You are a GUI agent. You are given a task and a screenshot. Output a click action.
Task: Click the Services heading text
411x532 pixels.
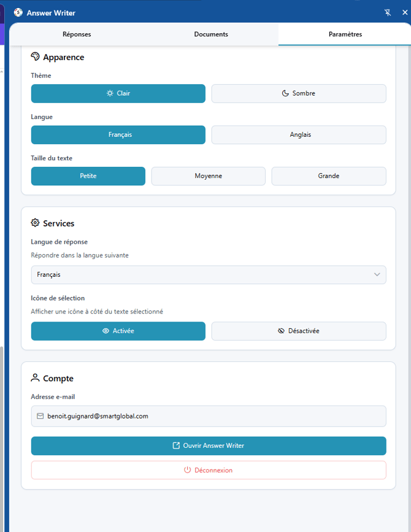coord(59,223)
